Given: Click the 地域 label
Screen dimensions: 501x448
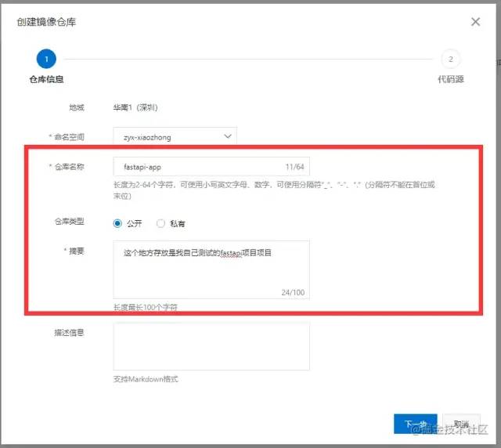Looking at the screenshot, I should click(x=77, y=107).
